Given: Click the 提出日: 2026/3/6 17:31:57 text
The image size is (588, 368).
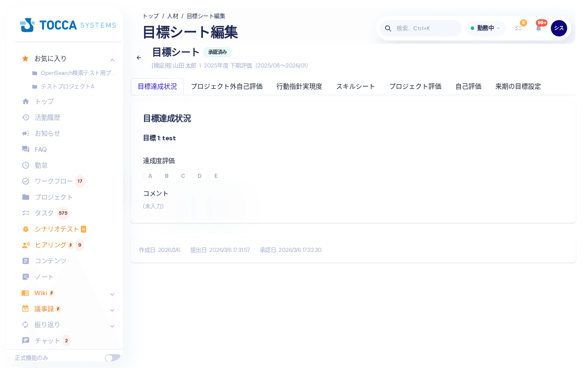Looking at the screenshot, I should click(220, 250).
